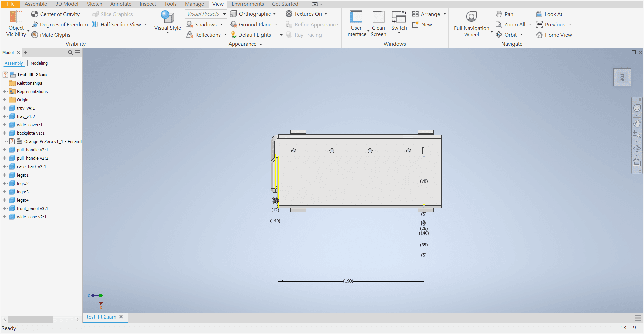Expand the tray_v4:1 component node

(x=5, y=108)
